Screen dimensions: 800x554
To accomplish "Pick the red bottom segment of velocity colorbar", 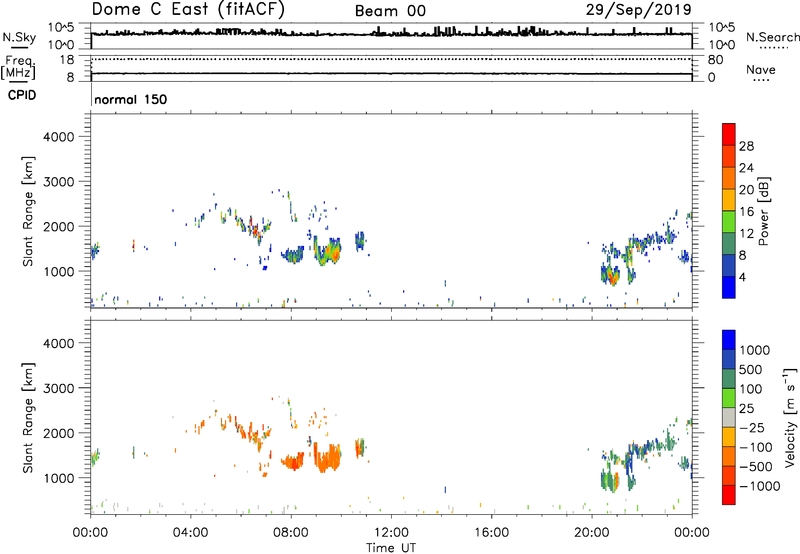I will [x=729, y=495].
